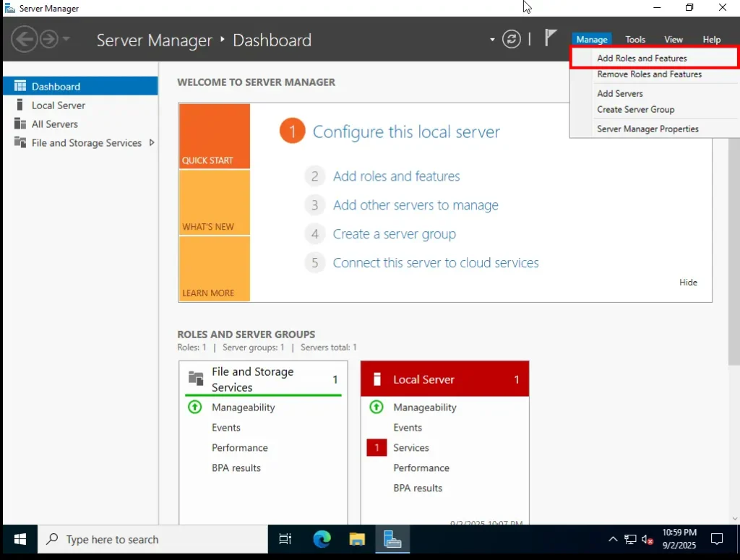Click the red Services alert badge
Viewport: 740px width, 560px height.
pos(377,448)
